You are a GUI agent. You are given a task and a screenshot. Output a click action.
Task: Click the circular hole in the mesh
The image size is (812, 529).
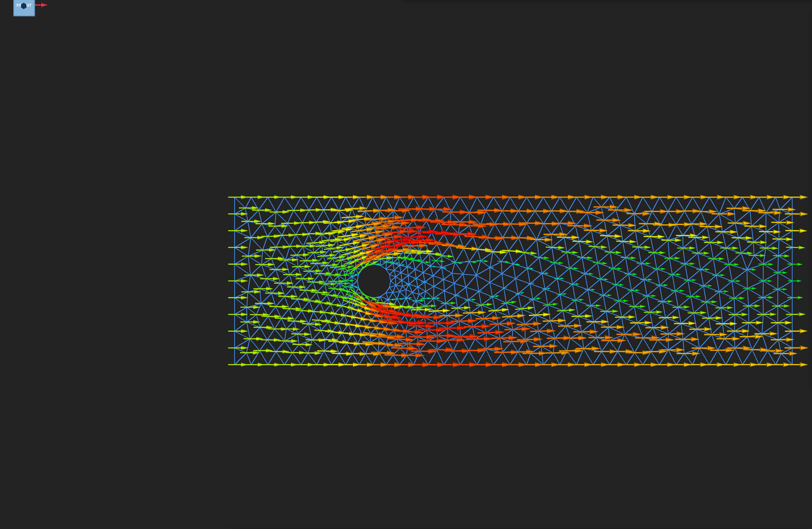[x=374, y=281]
